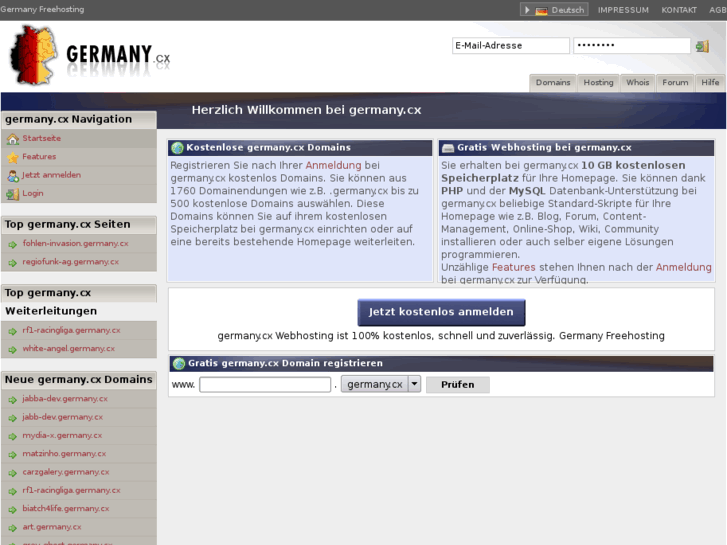Open biatch4life.germany.cx link

66,509
